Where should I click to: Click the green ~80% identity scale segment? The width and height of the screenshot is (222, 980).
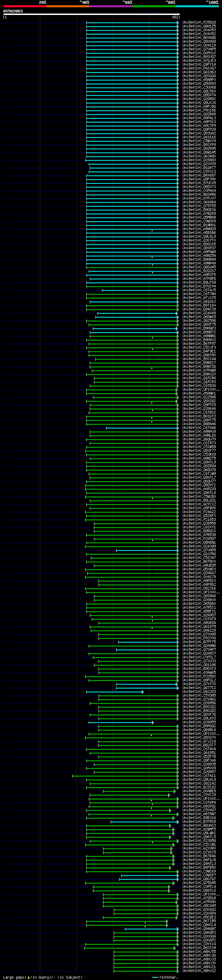pyautogui.click(x=154, y=6)
